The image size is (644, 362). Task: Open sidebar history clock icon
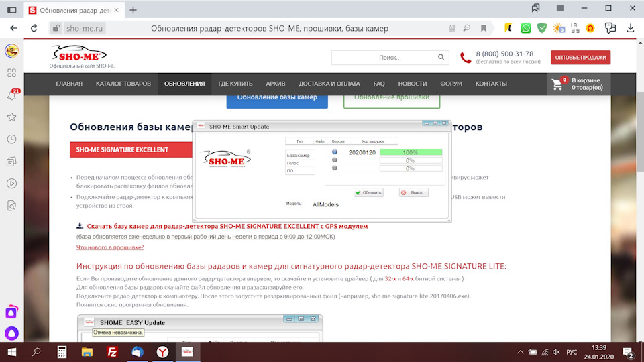tap(11, 139)
